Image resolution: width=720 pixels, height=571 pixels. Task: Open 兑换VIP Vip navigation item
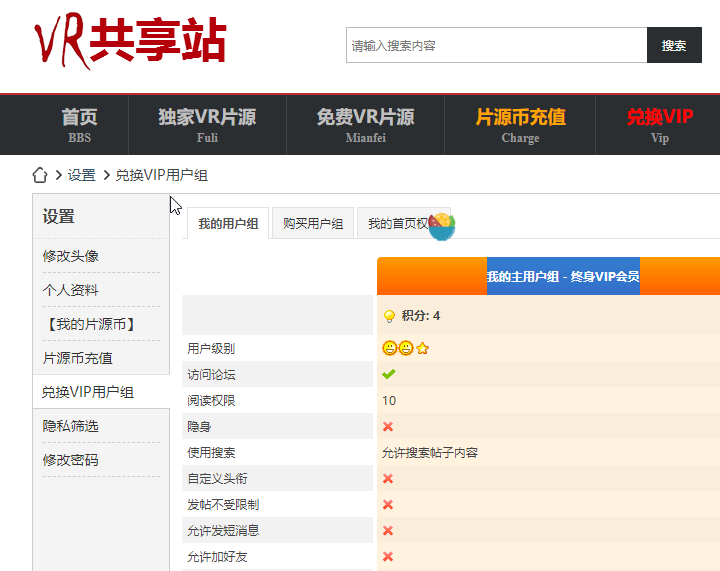(659, 125)
